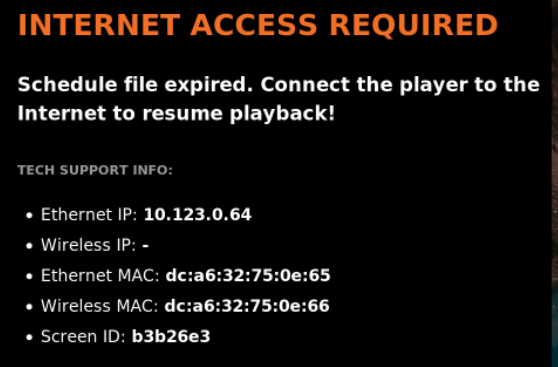The image size is (558, 367).
Task: Select MAC address ending in 0e:66
Action: 247,306
